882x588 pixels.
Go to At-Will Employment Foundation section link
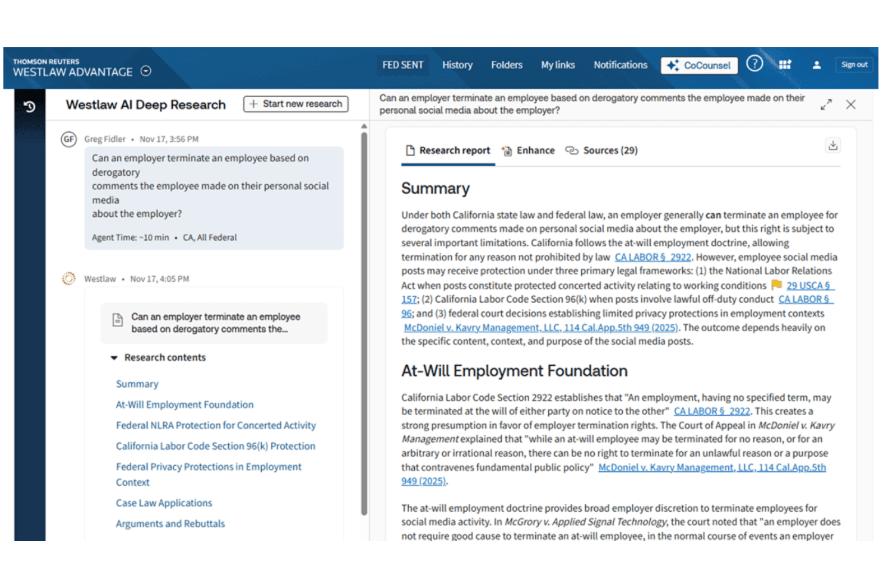(185, 405)
